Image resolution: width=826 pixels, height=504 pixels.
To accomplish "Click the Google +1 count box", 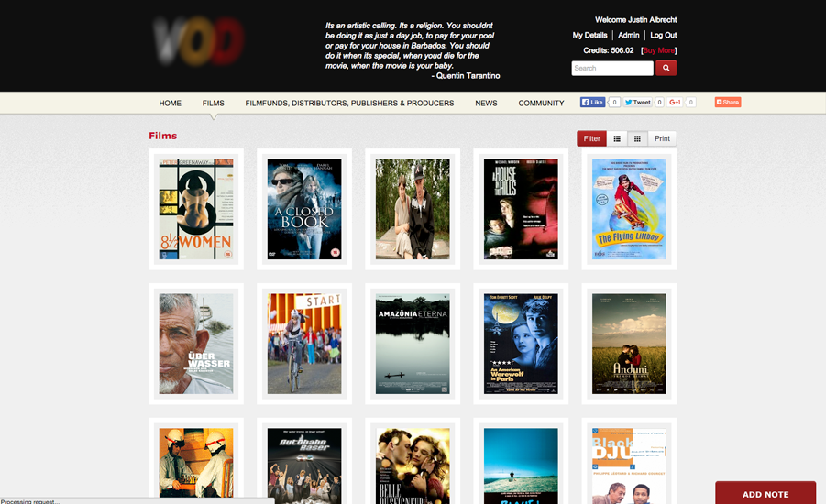I will [690, 102].
